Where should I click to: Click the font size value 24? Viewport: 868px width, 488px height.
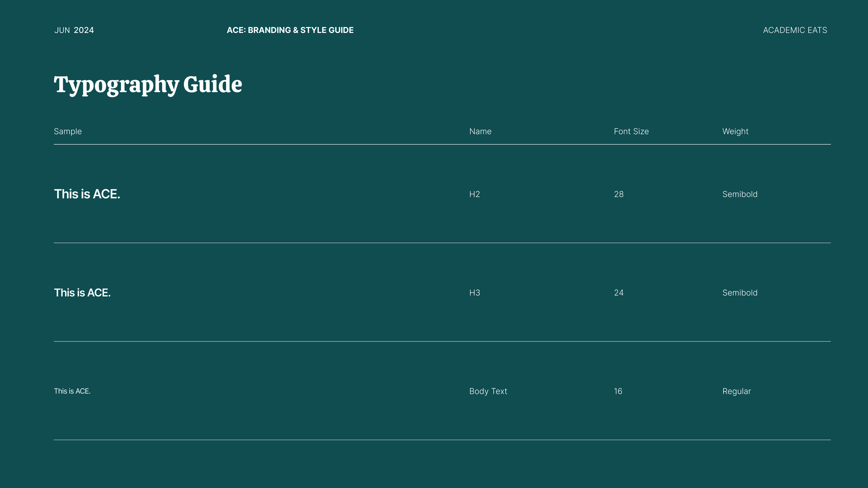click(x=618, y=293)
